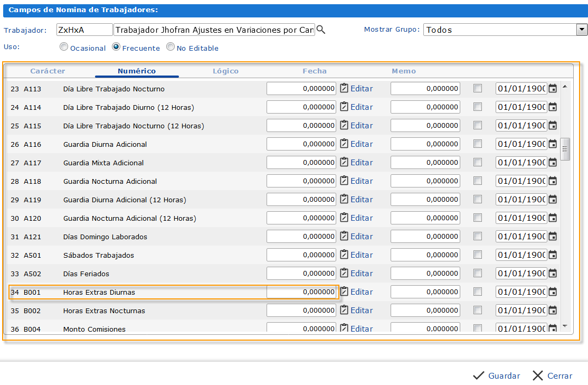The height and width of the screenshot is (385, 588).
Task: Select the Ocasional radio button
Action: 64,47
